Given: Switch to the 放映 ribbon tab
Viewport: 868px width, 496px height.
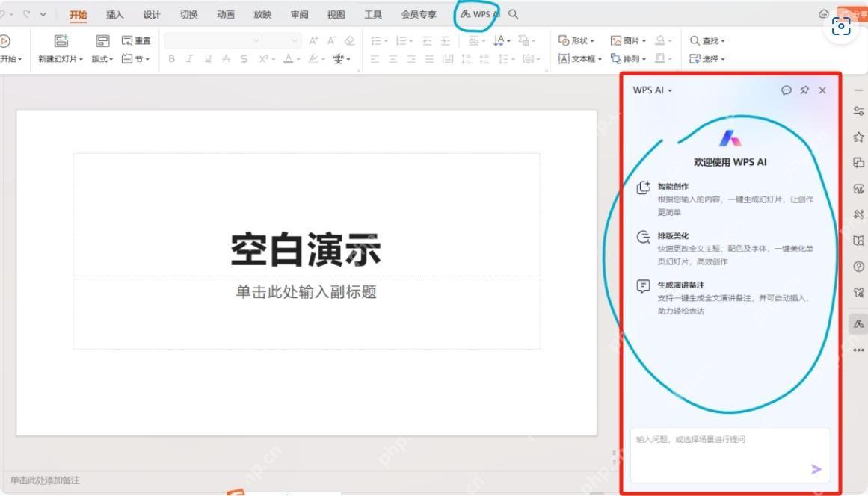Looking at the screenshot, I should coord(262,15).
